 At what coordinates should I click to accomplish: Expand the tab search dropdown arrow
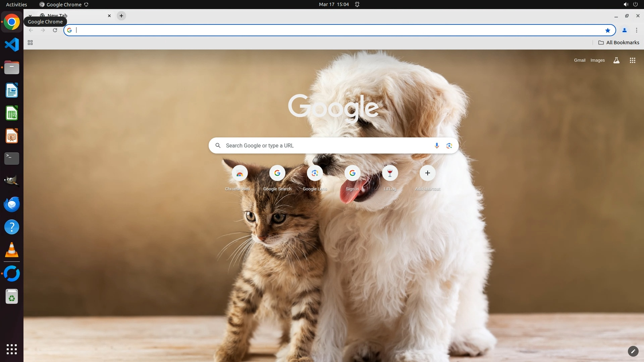click(30, 15)
